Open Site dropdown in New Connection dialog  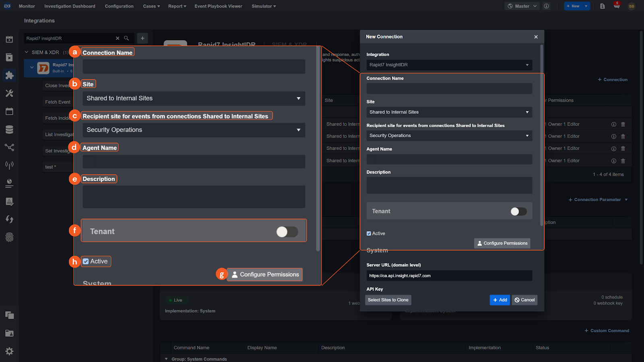tap(449, 112)
